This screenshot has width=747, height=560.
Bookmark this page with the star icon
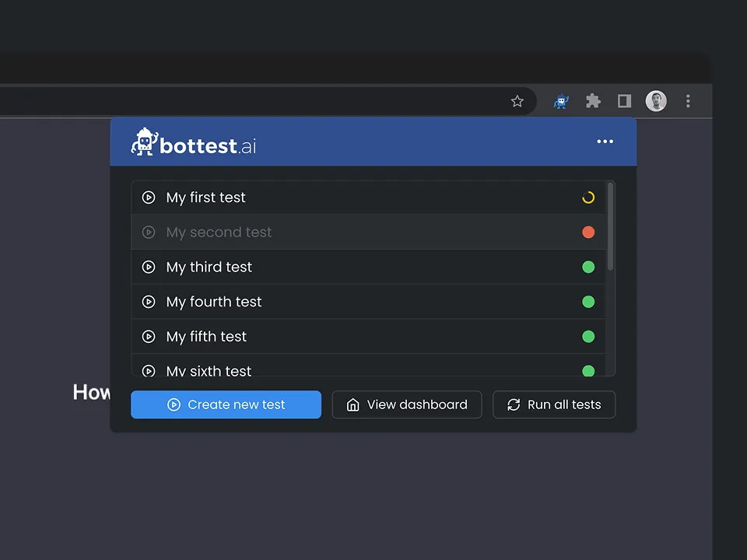tap(517, 101)
